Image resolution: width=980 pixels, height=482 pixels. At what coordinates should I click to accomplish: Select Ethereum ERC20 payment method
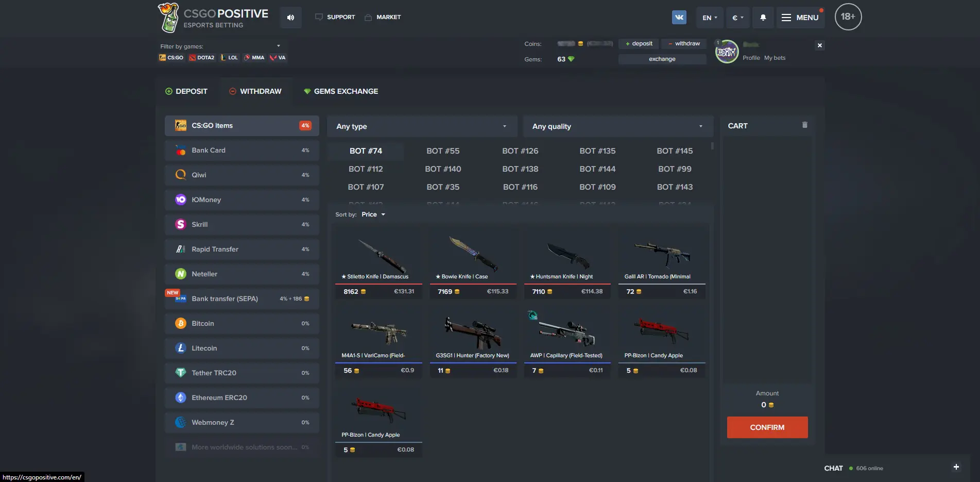pos(242,398)
